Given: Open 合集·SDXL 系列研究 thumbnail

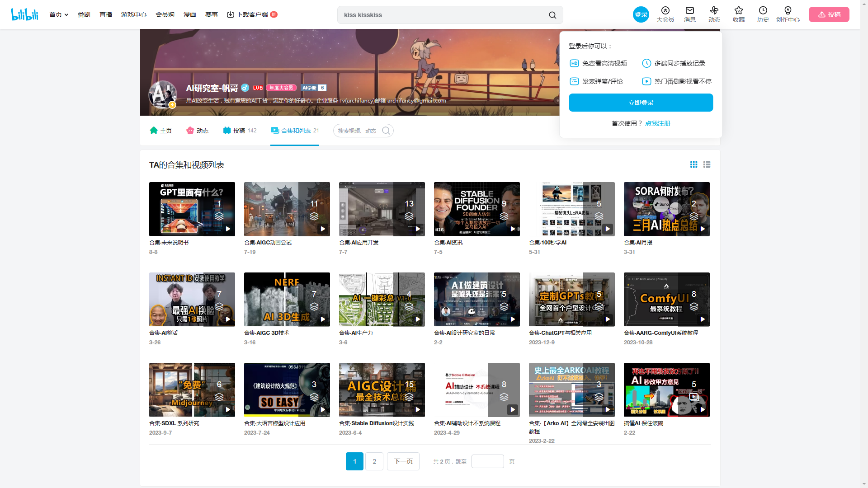Looking at the screenshot, I should (x=192, y=389).
